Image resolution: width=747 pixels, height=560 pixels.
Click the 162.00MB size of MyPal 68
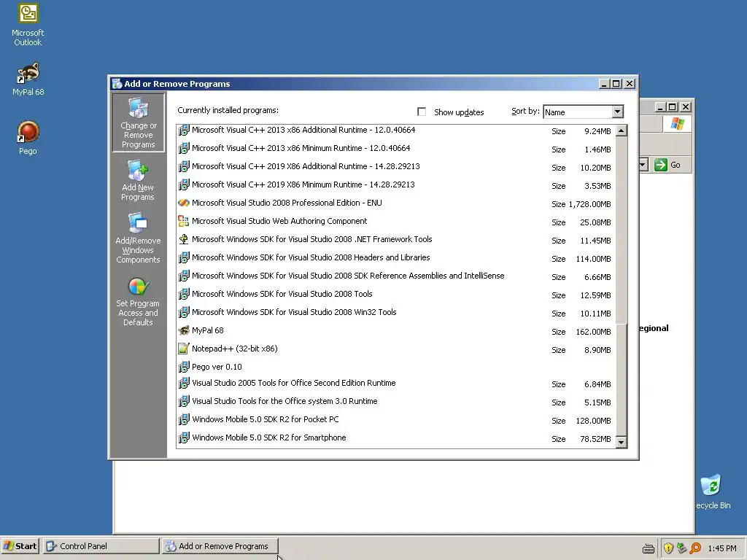pyautogui.click(x=594, y=332)
